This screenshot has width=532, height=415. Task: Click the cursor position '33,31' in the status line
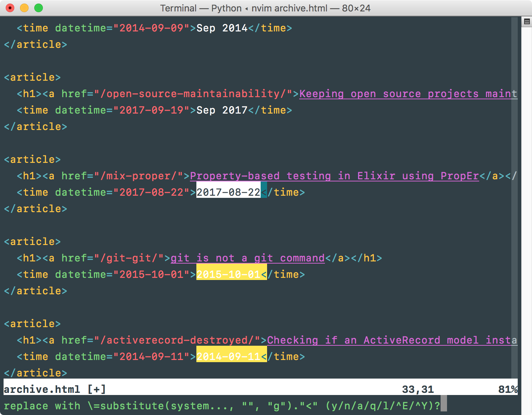[418, 389]
